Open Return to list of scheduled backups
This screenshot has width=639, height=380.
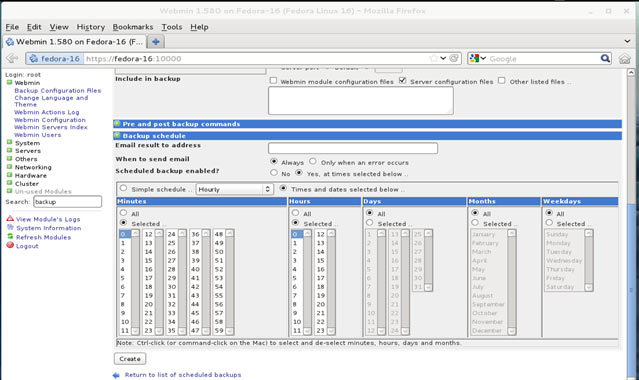coord(183,375)
